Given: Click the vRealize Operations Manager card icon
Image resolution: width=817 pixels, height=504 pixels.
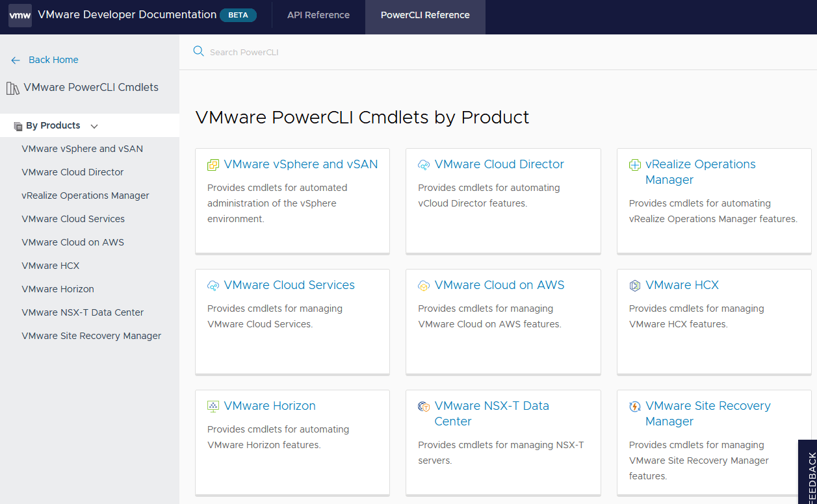Looking at the screenshot, I should [635, 165].
